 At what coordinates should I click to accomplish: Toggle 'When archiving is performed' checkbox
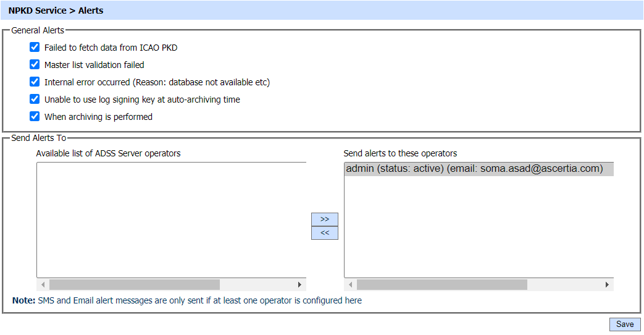[x=35, y=117]
